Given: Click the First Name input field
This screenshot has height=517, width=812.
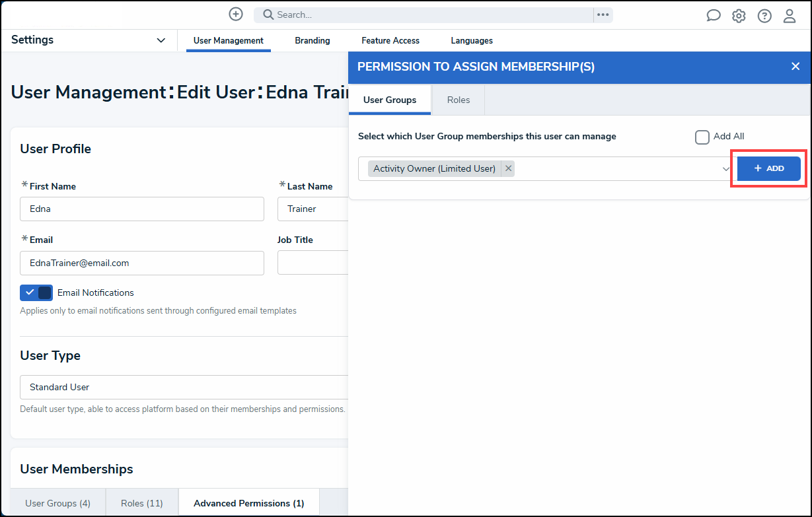Looking at the screenshot, I should click(142, 209).
